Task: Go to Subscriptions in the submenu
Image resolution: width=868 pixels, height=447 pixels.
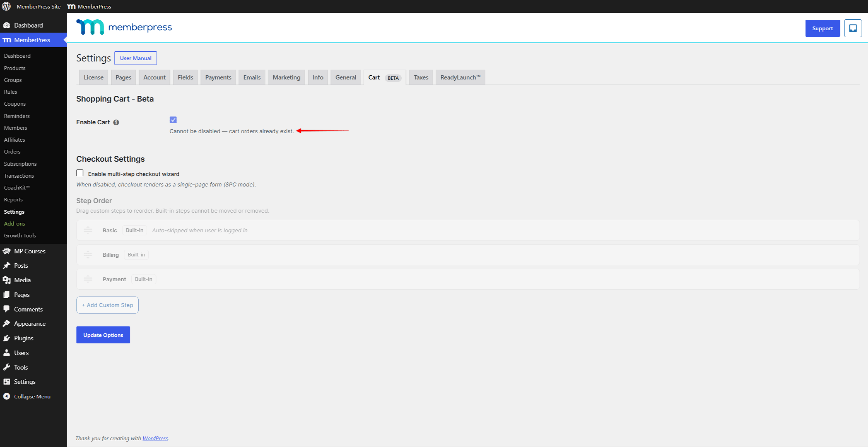Action: (20, 164)
